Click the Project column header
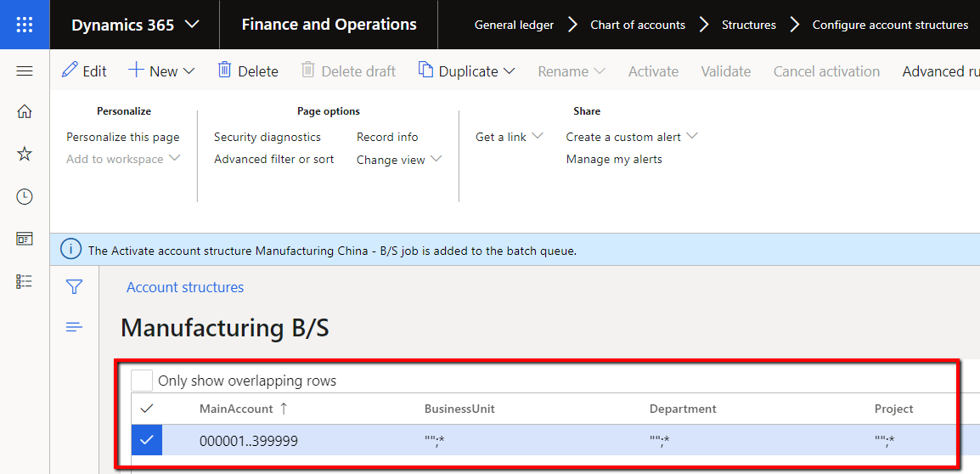 [x=893, y=409]
